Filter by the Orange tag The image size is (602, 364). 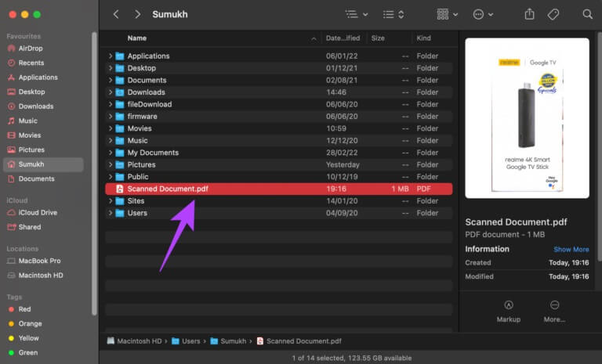pyautogui.click(x=43, y=324)
